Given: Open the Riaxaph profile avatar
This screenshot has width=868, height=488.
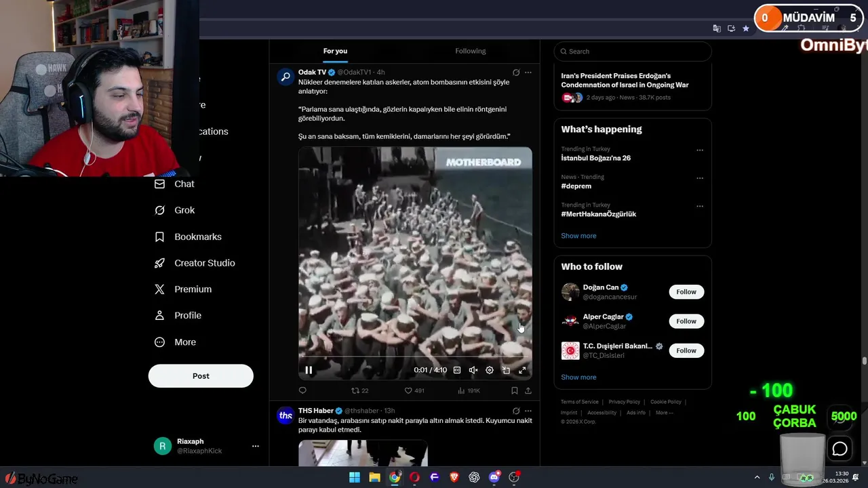Looking at the screenshot, I should (x=162, y=446).
